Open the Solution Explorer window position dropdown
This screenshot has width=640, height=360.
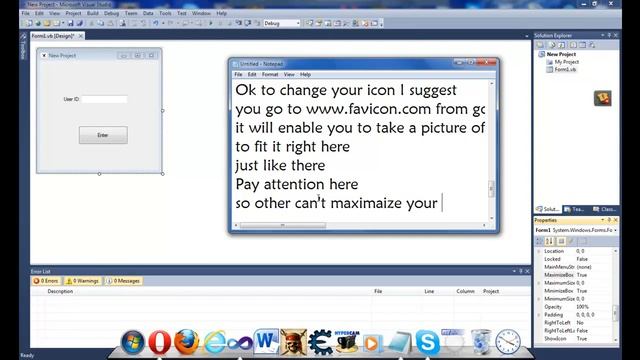(x=602, y=36)
